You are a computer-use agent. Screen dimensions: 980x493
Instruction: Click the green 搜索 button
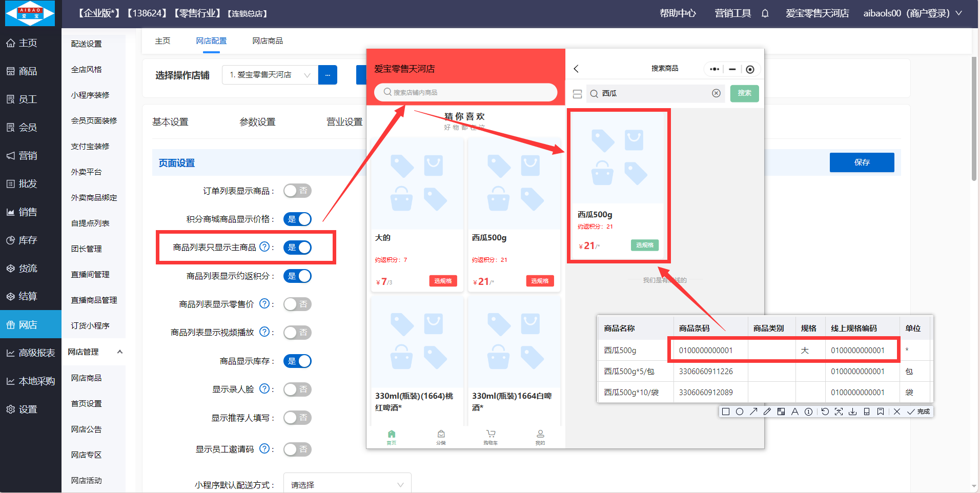click(x=745, y=93)
